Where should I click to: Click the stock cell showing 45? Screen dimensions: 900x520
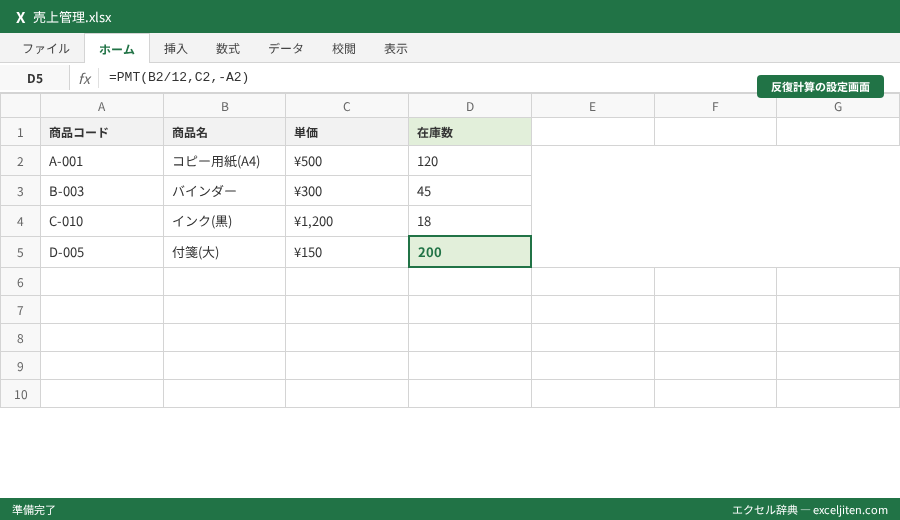470,191
